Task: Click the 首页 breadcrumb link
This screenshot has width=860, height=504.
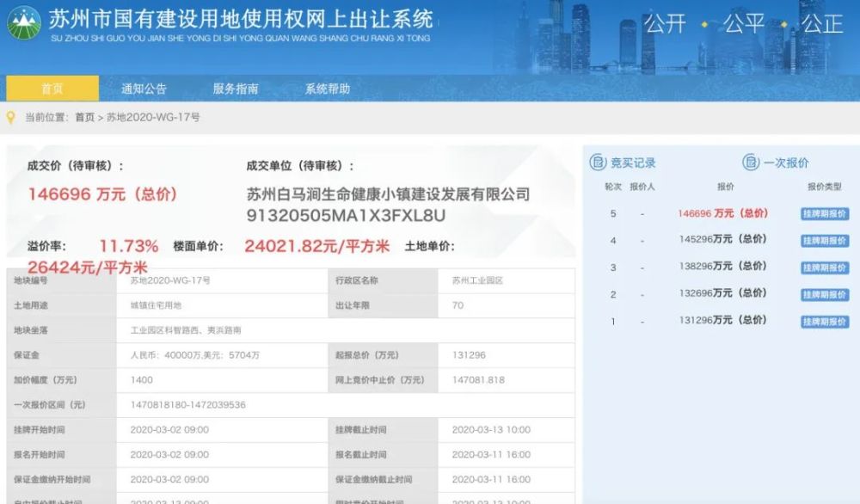Action: click(85, 117)
